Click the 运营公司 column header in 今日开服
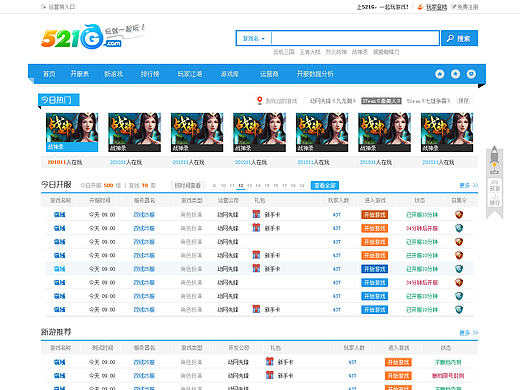 [228, 200]
